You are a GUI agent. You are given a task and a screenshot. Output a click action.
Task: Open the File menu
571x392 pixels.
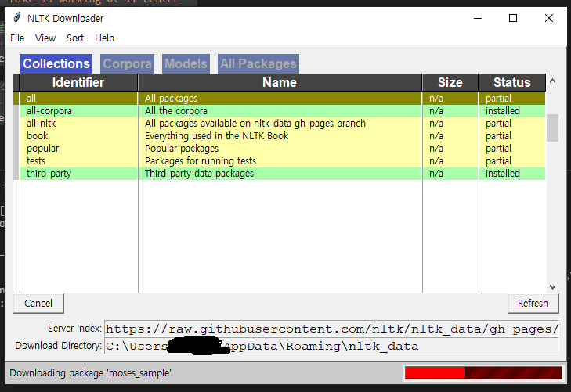point(17,38)
